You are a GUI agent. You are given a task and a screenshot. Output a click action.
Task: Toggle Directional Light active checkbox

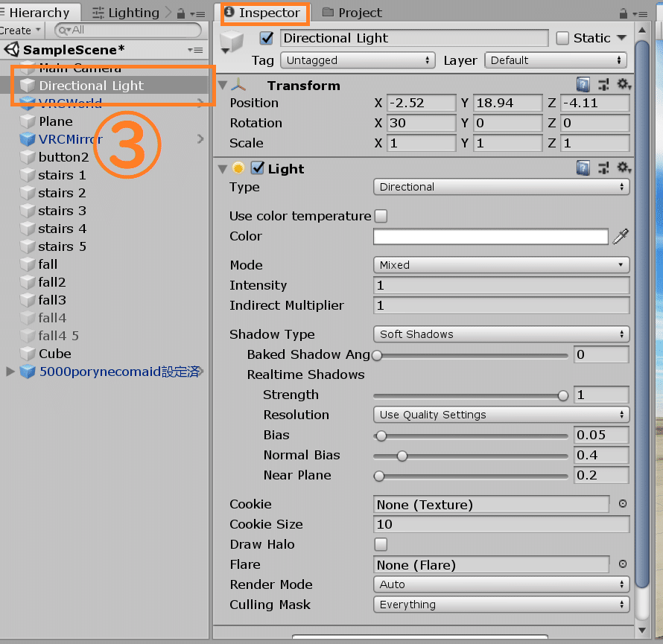tap(267, 38)
